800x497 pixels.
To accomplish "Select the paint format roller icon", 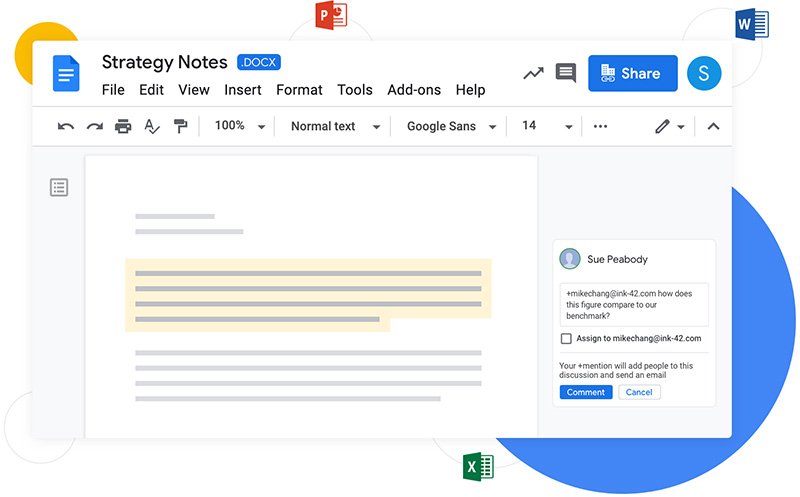I will (x=180, y=126).
